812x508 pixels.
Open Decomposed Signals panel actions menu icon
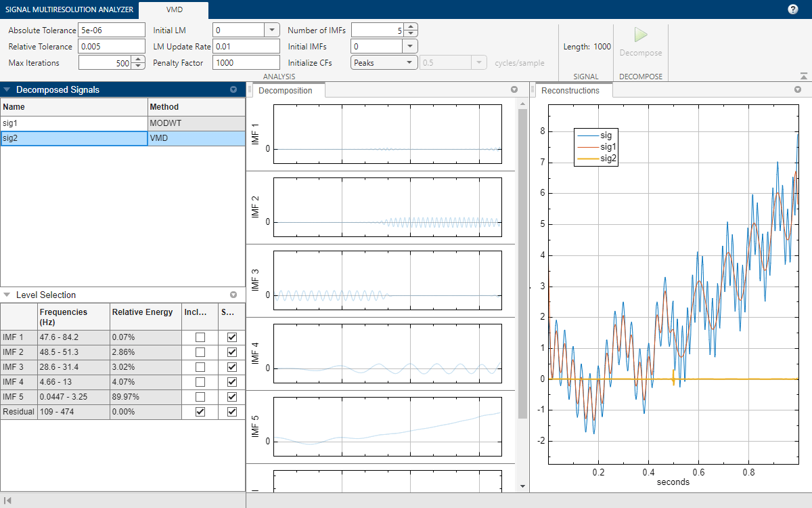[x=233, y=89]
